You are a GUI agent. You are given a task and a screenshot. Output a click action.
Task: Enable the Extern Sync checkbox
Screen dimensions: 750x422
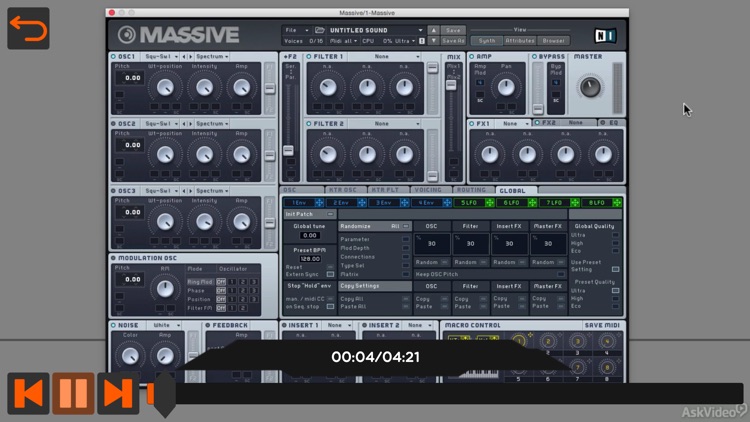330,275
